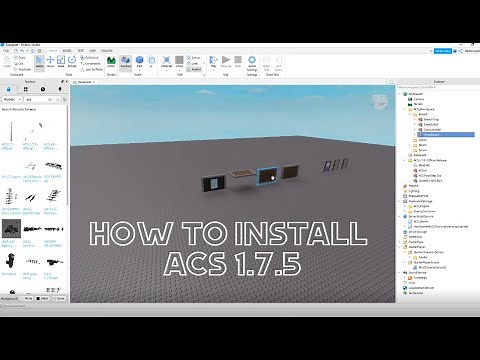
Task: Open the FILE menu
Action: point(6,51)
